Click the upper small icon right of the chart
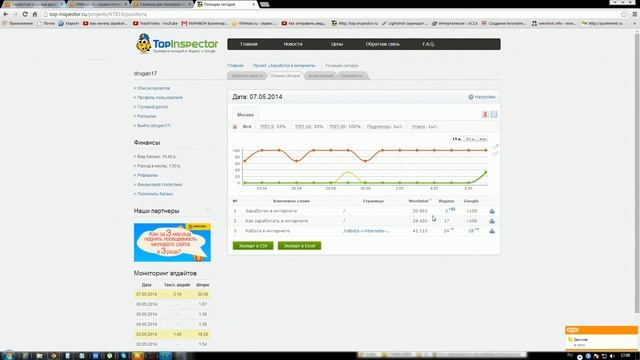The height and width of the screenshot is (360, 640). (495, 146)
